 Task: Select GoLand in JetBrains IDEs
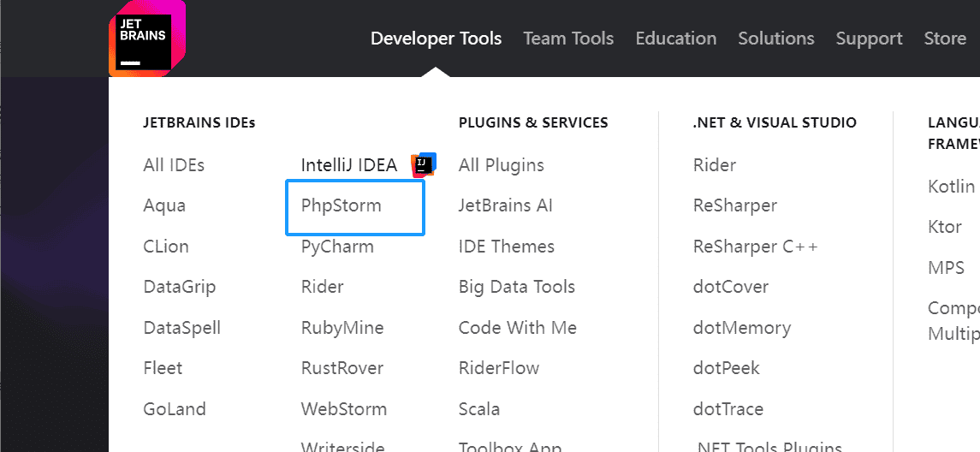[175, 409]
